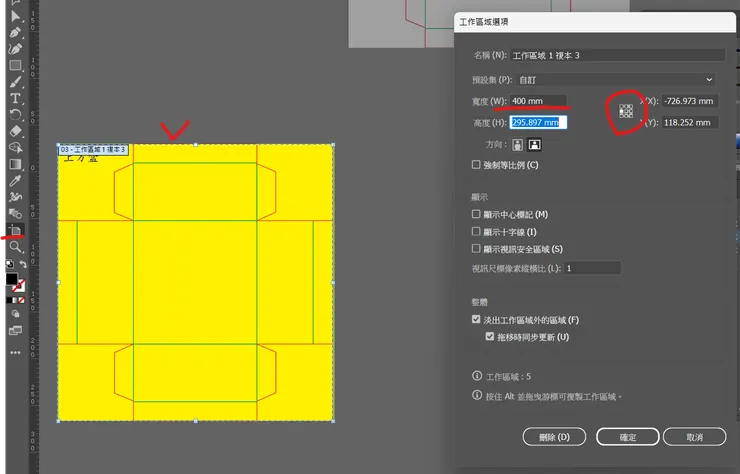Choose landscape orientation for the artboard
Image resolution: width=740 pixels, height=474 pixels.
pyautogui.click(x=534, y=144)
